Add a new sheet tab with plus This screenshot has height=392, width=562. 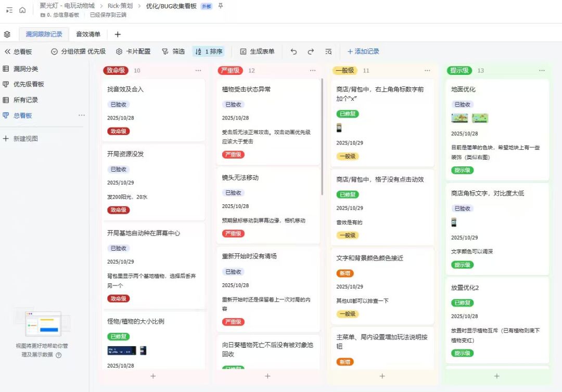(x=118, y=34)
